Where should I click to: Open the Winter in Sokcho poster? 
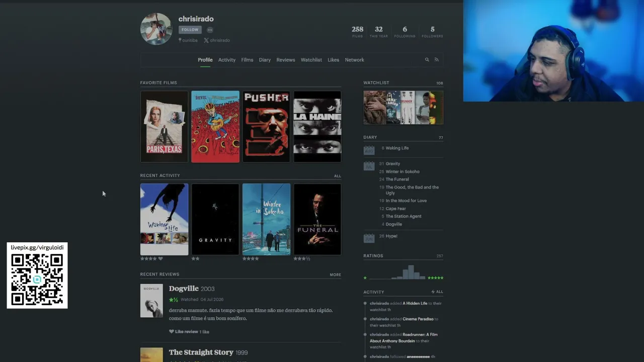click(x=266, y=219)
